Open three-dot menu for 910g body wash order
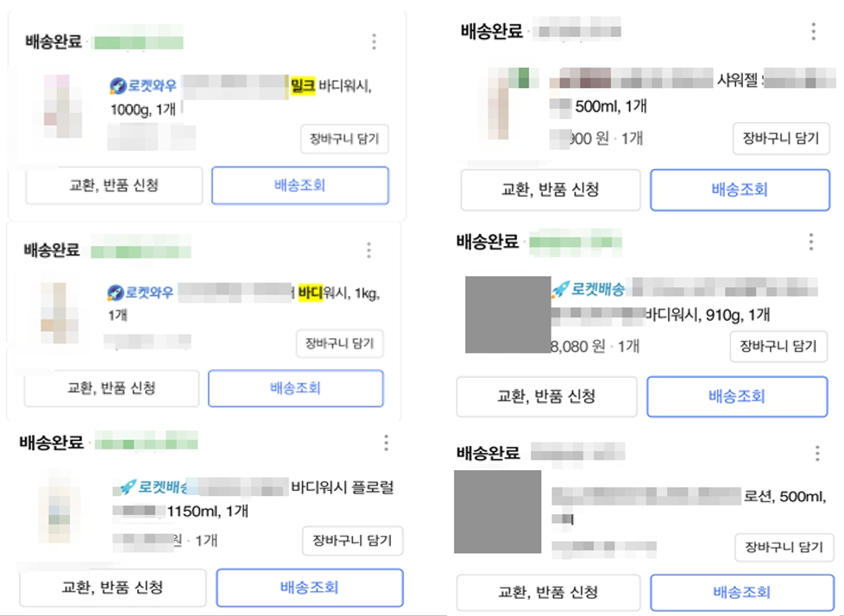Screen dimensions: 844x616 pyautogui.click(x=811, y=242)
